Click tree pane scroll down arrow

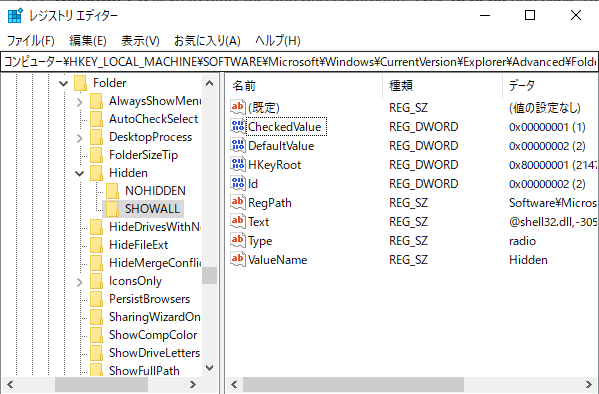point(209,368)
